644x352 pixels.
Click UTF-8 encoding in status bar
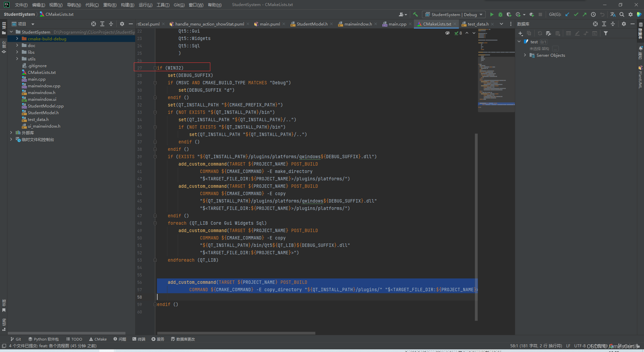pos(580,346)
